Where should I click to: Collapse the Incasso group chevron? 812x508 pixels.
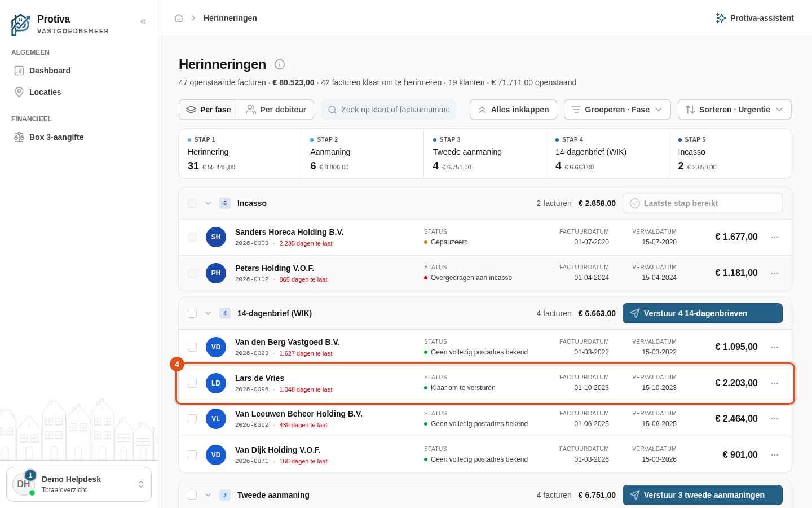[208, 203]
